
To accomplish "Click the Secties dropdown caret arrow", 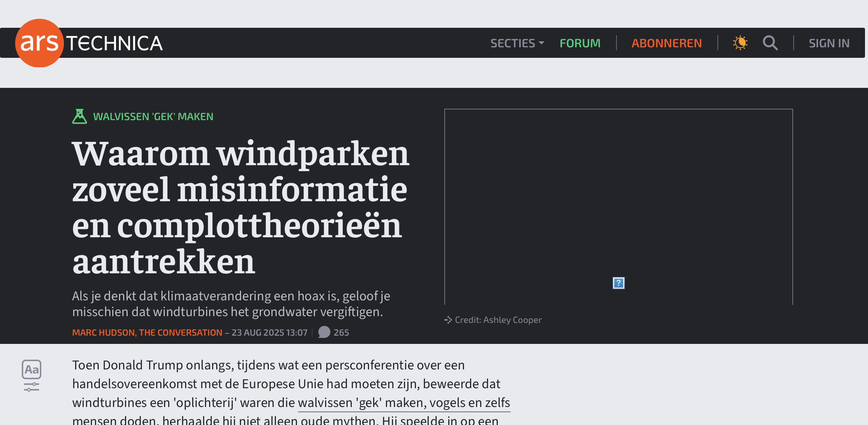I will (x=541, y=43).
